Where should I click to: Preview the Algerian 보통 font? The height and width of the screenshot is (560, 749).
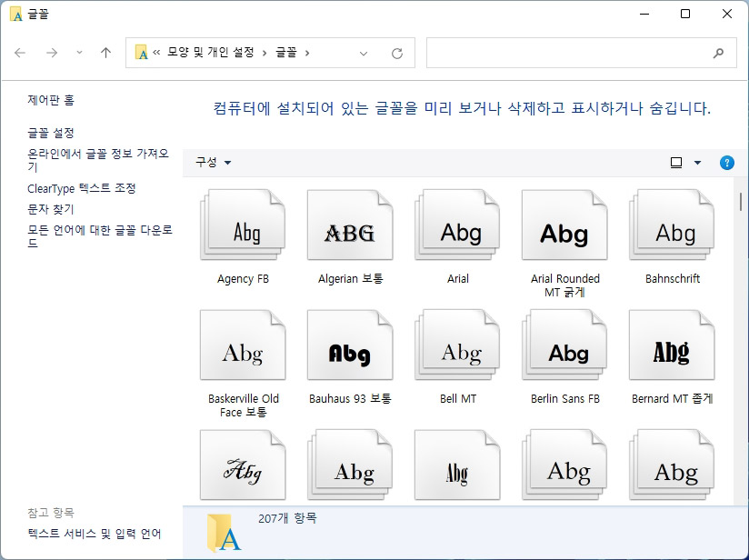click(x=350, y=225)
